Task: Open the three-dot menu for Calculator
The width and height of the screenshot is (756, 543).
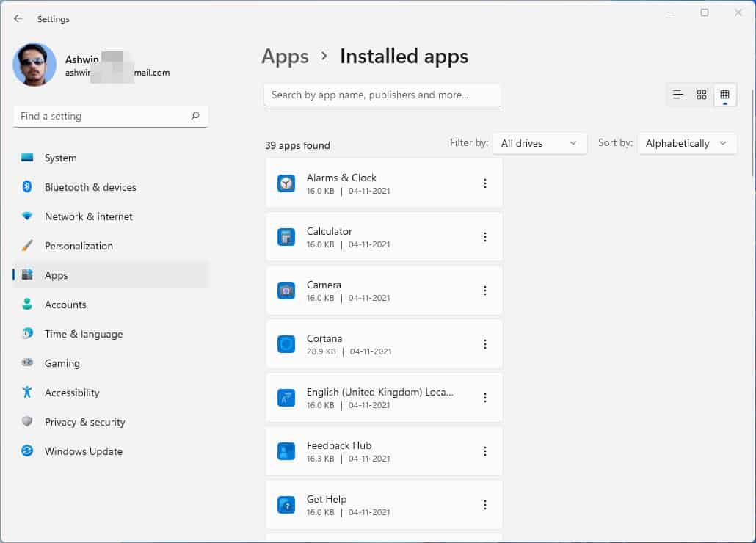Action: pos(485,236)
